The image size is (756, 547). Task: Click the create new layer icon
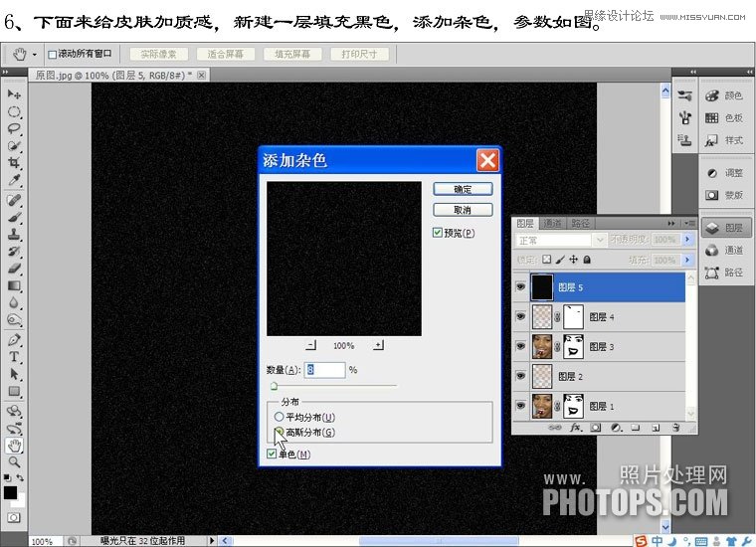click(x=656, y=428)
